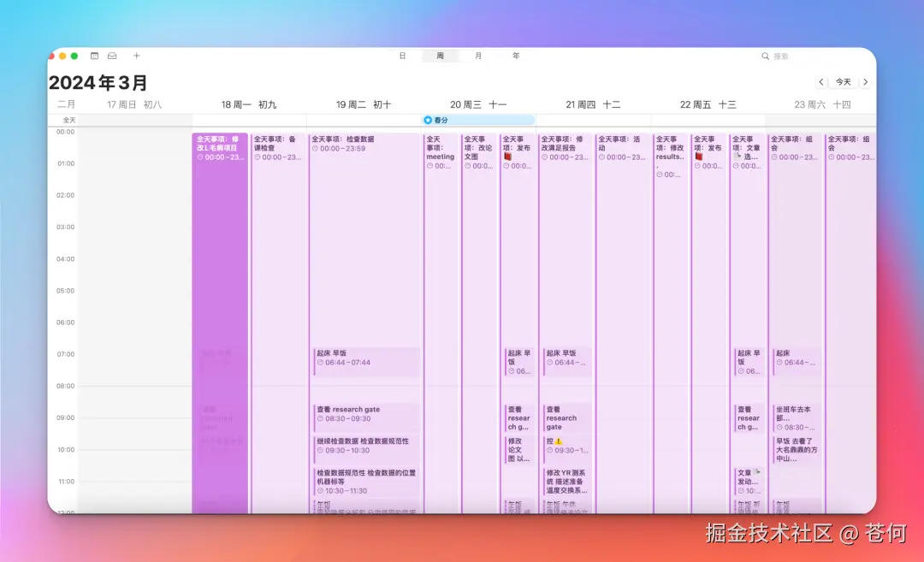The width and height of the screenshot is (924, 562).
Task: Switch to the 月 month view tab
Action: pyautogui.click(x=477, y=55)
